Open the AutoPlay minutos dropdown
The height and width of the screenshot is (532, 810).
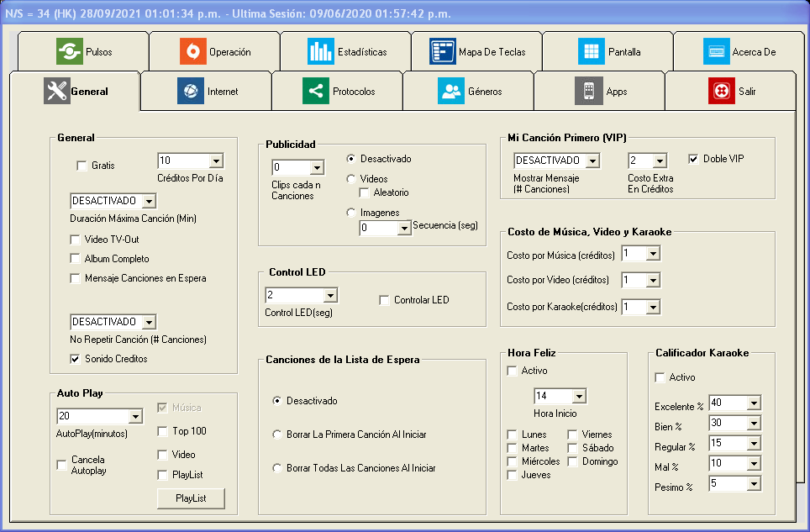(135, 416)
